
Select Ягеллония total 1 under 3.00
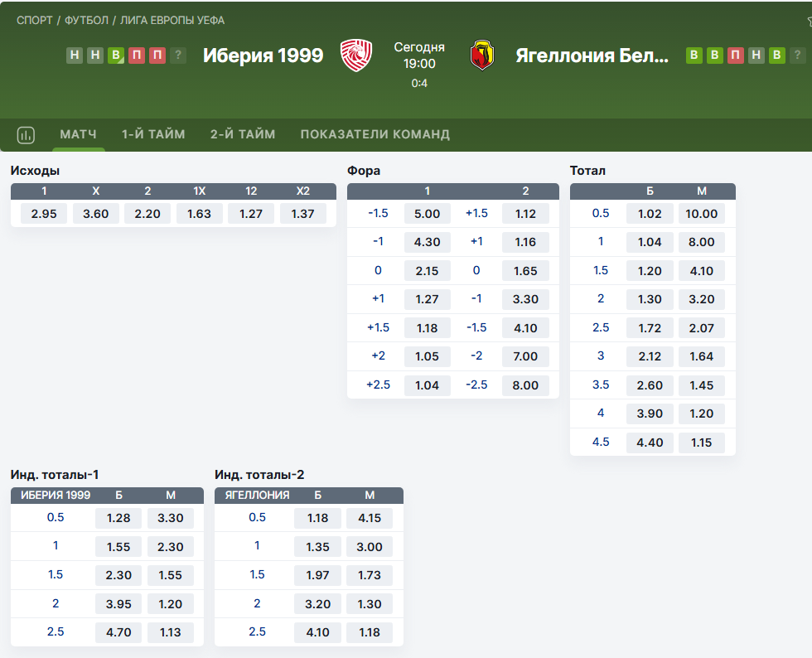coord(370,547)
